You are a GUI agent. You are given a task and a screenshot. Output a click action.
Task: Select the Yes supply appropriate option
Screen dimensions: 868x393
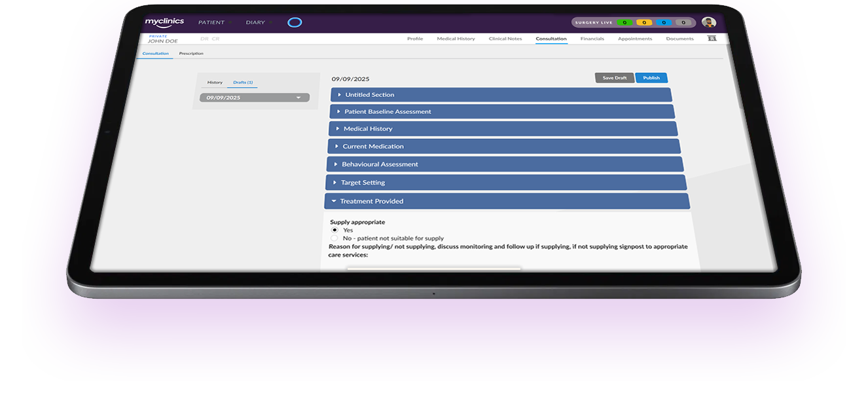tap(335, 230)
